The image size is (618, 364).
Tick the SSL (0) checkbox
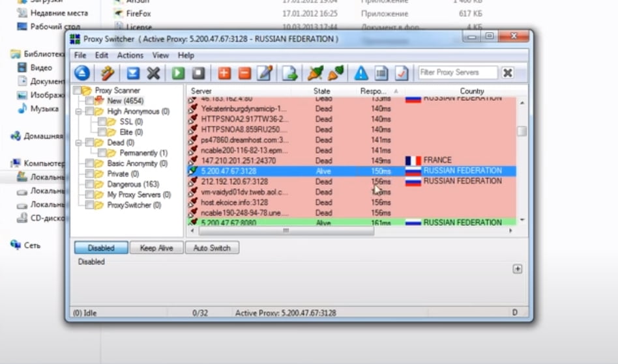(x=102, y=122)
